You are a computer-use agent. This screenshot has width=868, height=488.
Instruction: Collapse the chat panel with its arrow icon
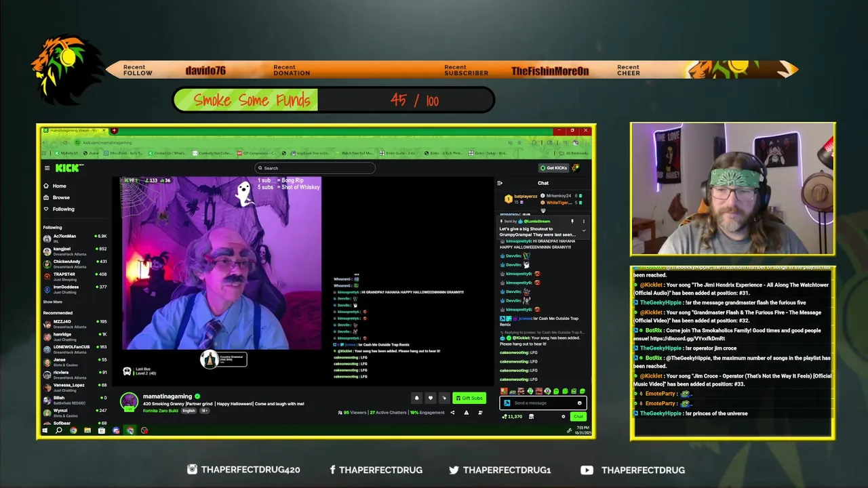point(500,183)
